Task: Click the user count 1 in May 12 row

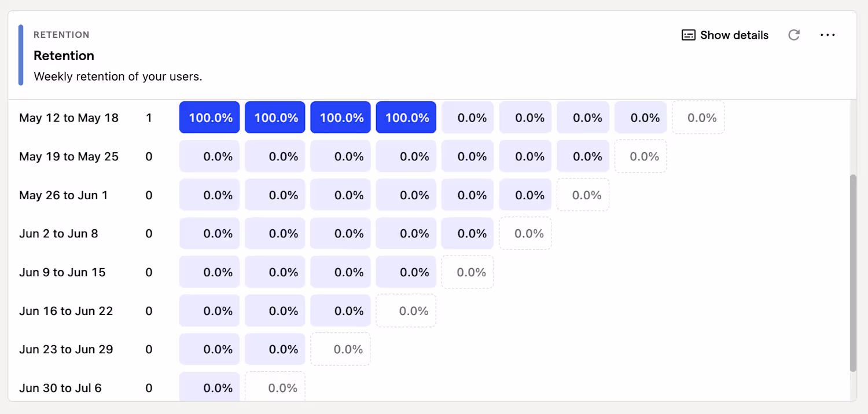Action: (149, 118)
